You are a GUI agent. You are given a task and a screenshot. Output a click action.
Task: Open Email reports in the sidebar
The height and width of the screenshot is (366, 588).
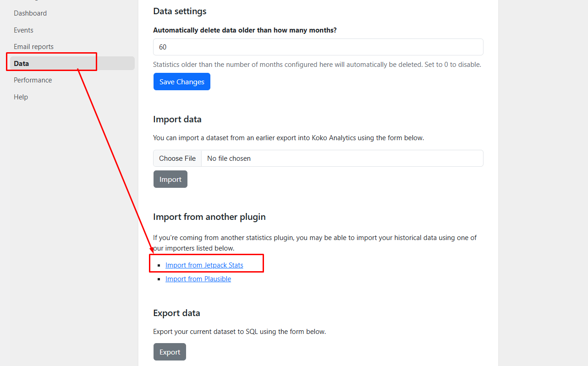[x=33, y=47]
